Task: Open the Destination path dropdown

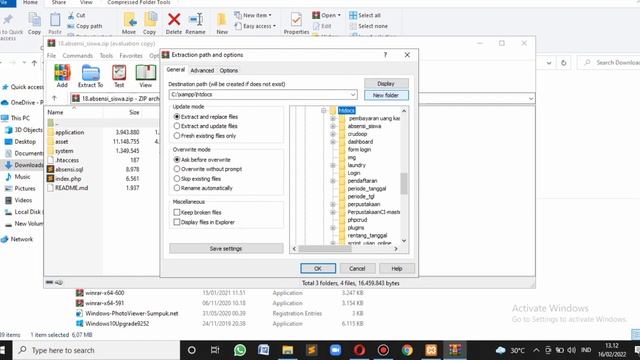Action: (x=353, y=95)
